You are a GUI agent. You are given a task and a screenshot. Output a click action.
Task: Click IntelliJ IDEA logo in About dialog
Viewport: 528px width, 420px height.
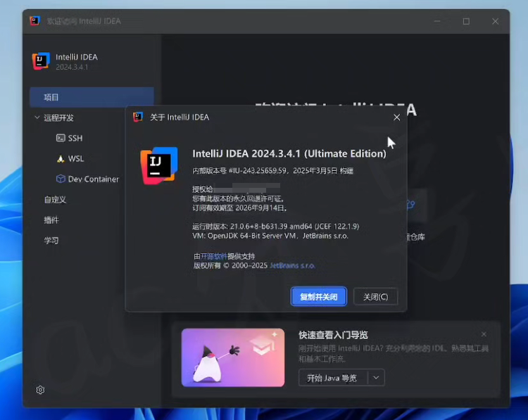point(159,165)
